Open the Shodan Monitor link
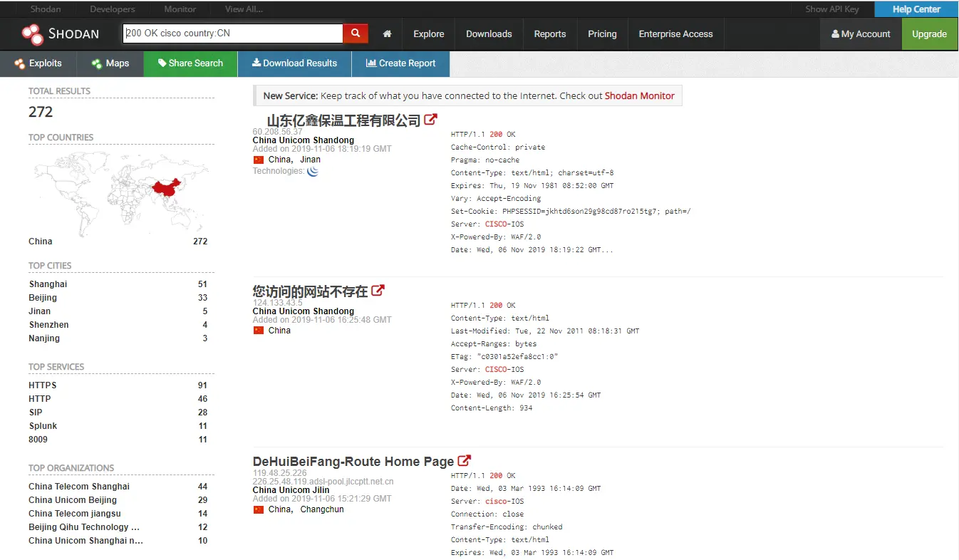 tap(640, 95)
